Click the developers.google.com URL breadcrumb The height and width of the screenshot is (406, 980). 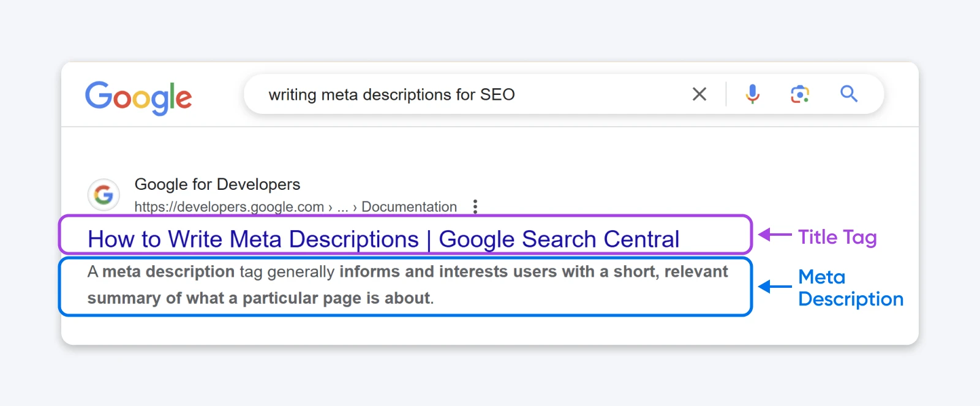[x=295, y=207]
